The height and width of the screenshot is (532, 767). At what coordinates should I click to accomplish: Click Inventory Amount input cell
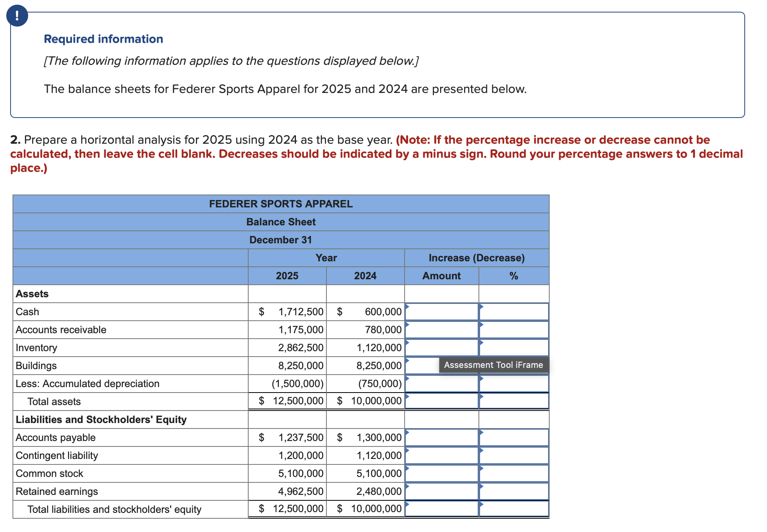(x=442, y=348)
